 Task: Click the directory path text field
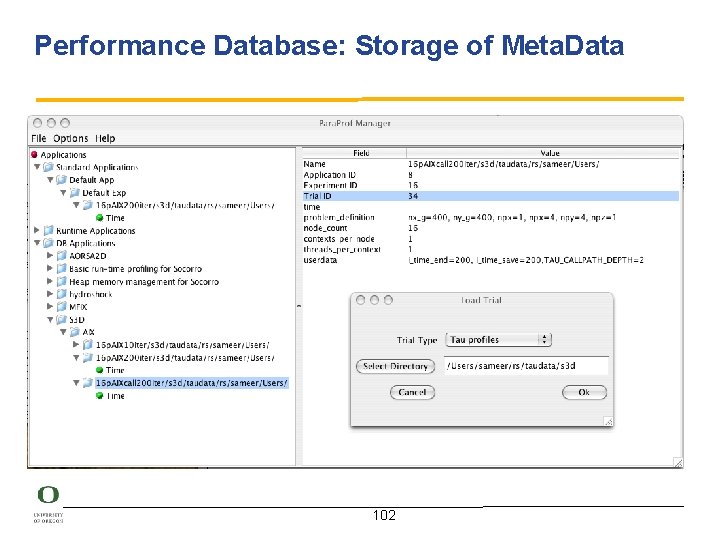coord(524,366)
